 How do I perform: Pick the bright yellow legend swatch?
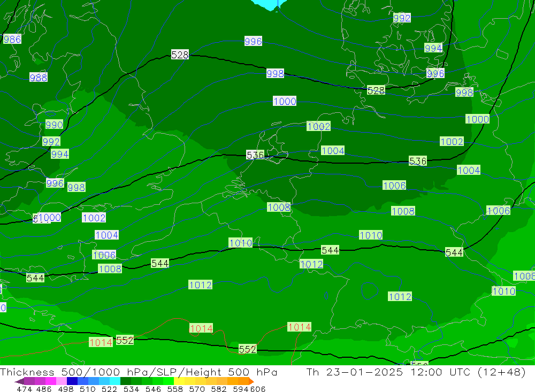(179, 381)
